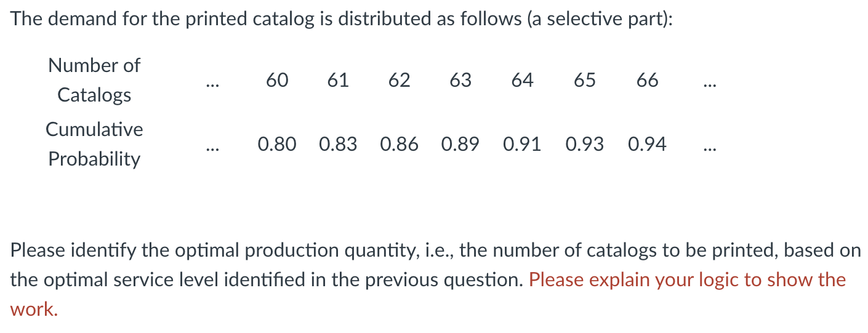This screenshot has width=868, height=333.
Task: Click the ellipsis after probability 0.94
Action: (710, 149)
